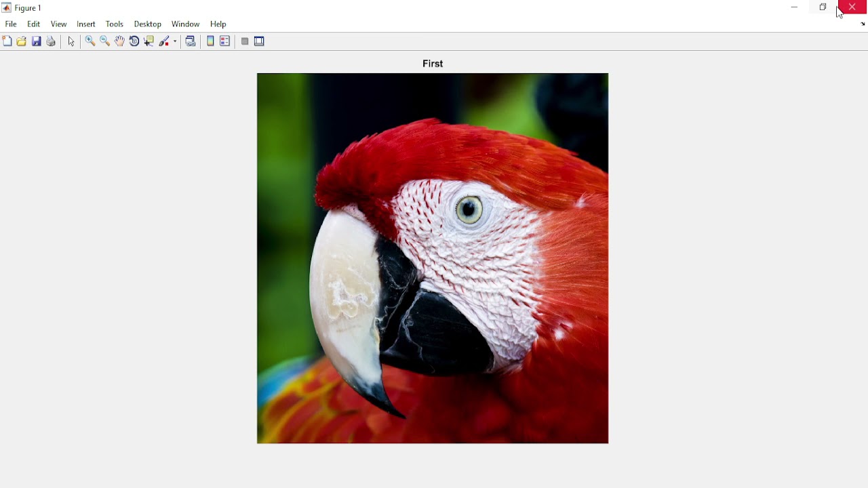Open the View menu

[59, 24]
